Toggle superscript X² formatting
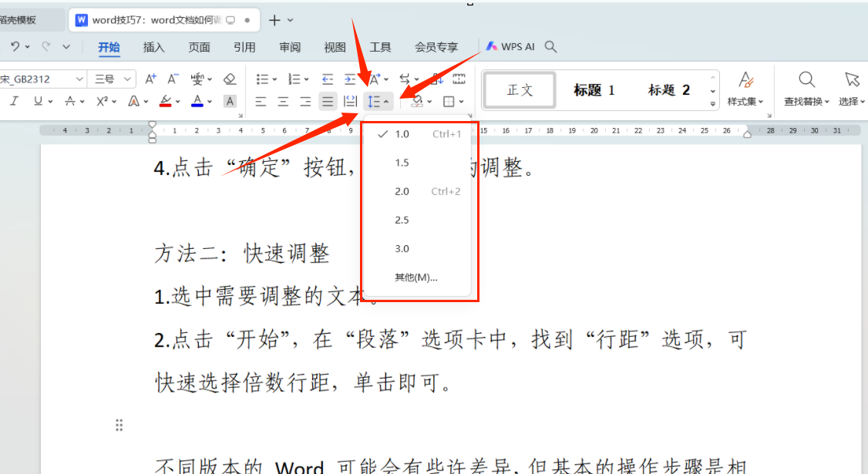Image resolution: width=868 pixels, height=474 pixels. (x=102, y=101)
